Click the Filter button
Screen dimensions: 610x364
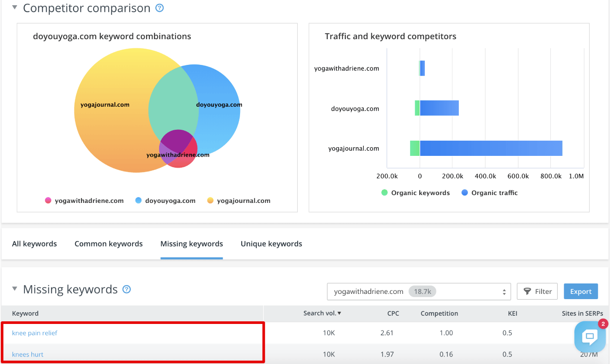[x=537, y=292]
